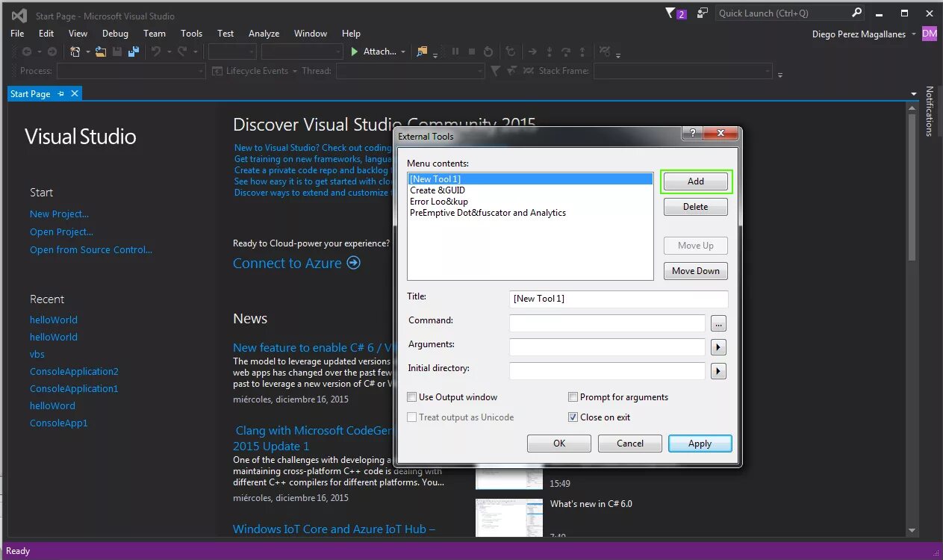This screenshot has width=943, height=560.
Task: Click the Redo toolbar icon
Action: 182,52
